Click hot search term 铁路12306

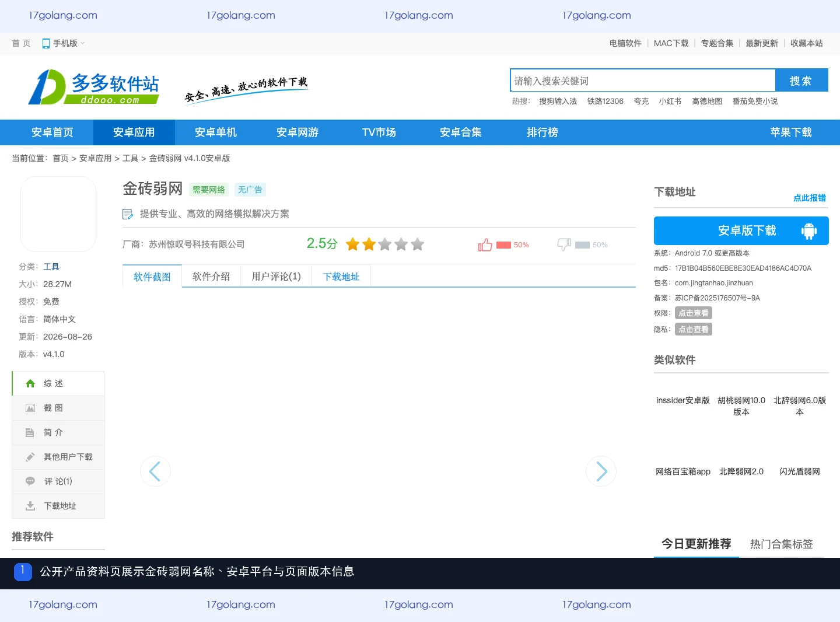[x=605, y=101]
